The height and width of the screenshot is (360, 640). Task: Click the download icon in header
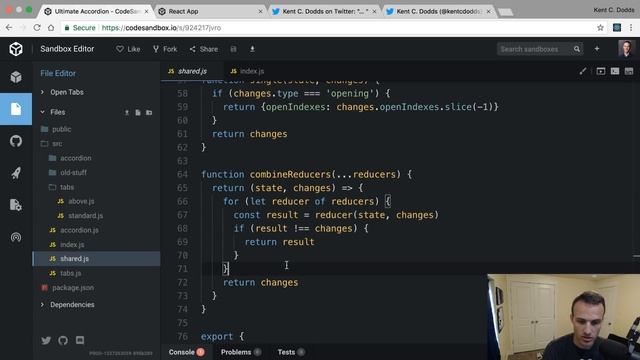click(x=252, y=49)
